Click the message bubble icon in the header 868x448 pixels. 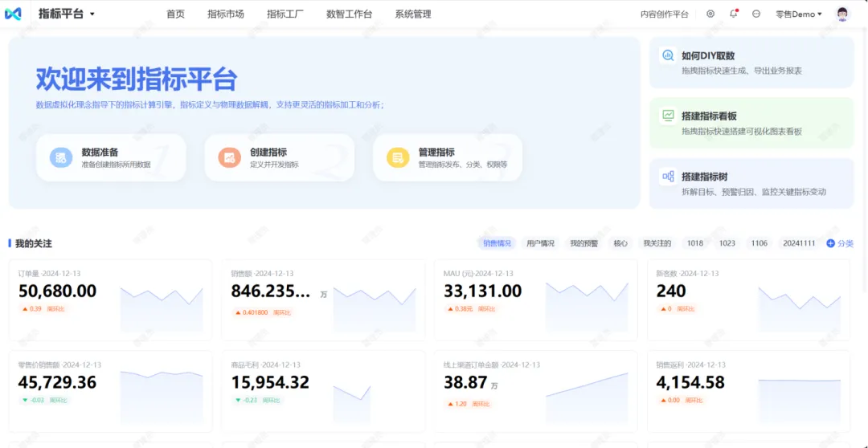click(756, 14)
